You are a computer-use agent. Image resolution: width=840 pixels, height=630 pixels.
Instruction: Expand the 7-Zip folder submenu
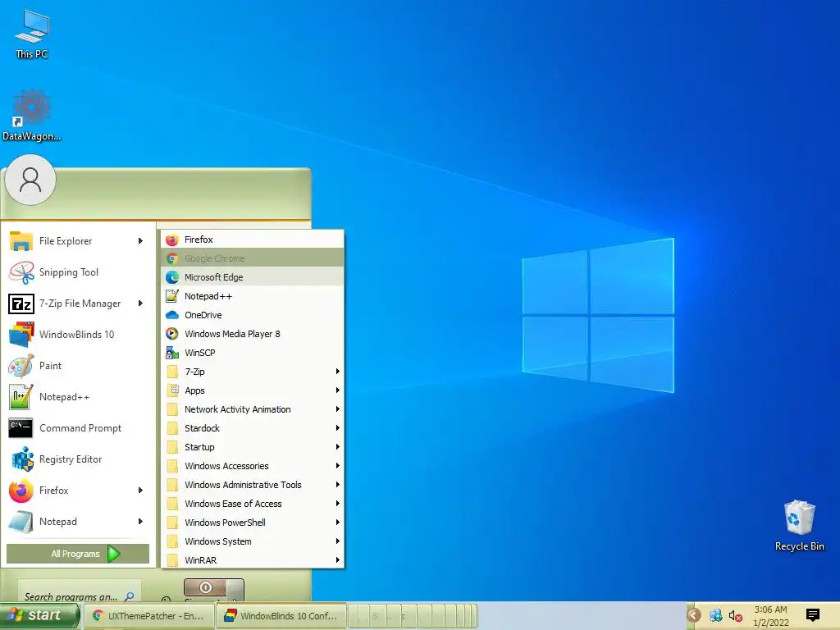point(253,372)
